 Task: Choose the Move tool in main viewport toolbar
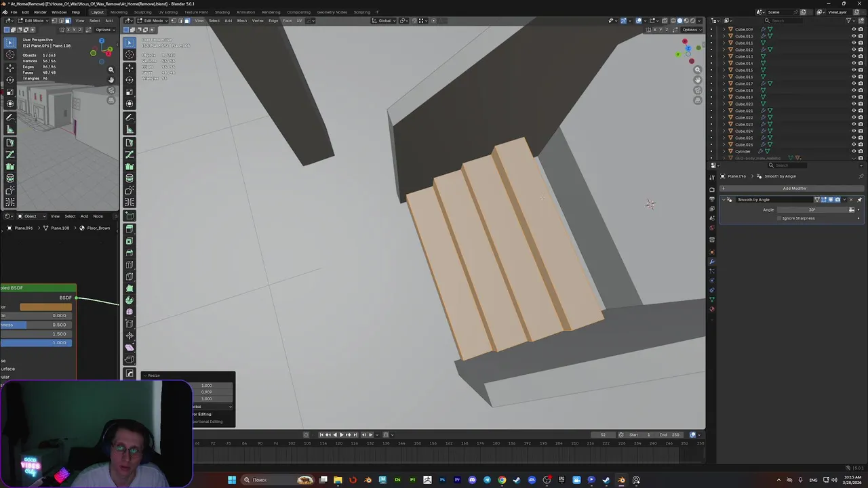(130, 68)
